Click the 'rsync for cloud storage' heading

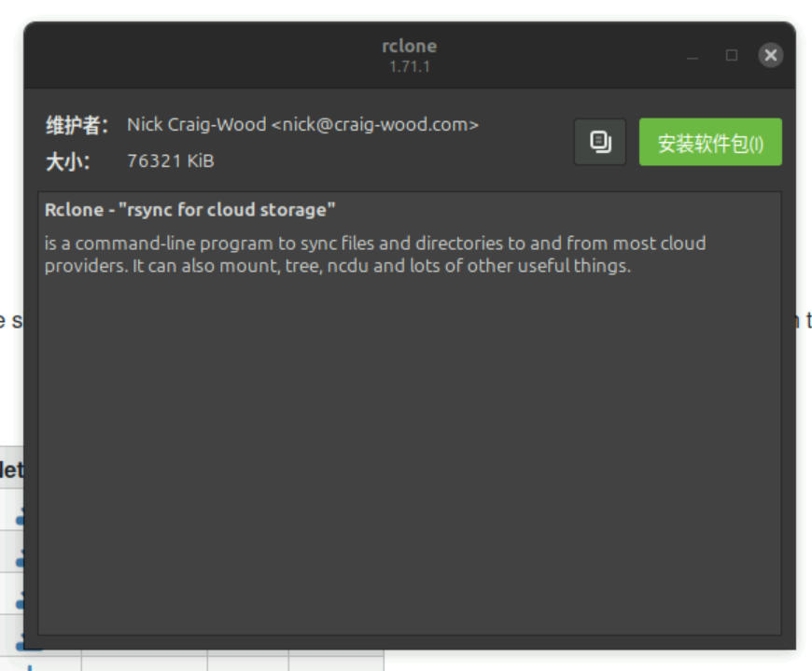pos(189,210)
